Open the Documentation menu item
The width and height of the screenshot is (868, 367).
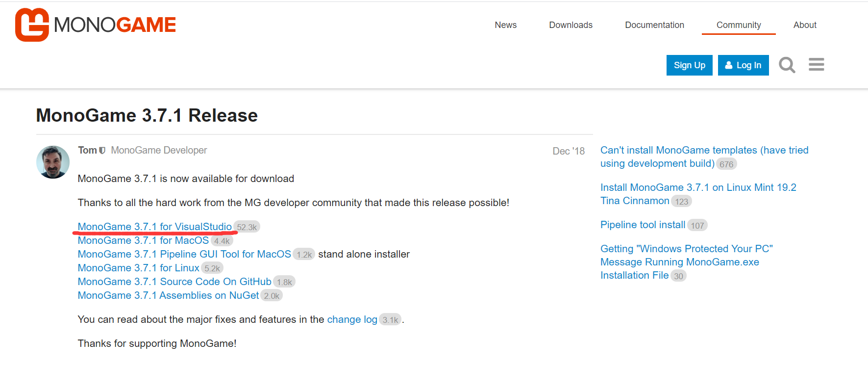654,25
